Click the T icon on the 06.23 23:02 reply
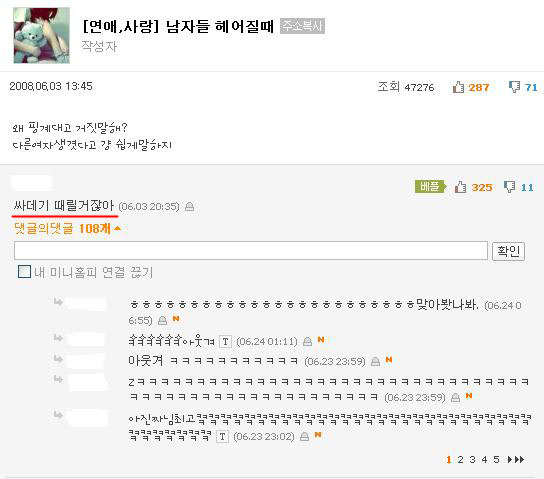Screen dimensions: 544x479 click(x=222, y=436)
